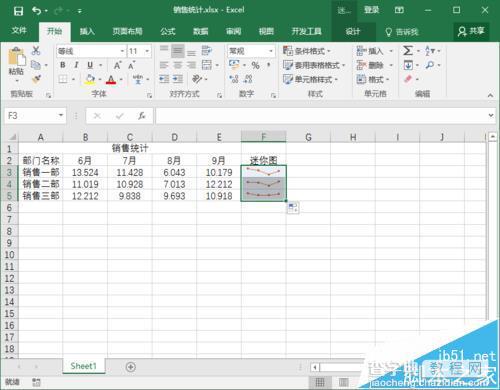Open Cell Styles (单元格样式) menu

[310, 79]
